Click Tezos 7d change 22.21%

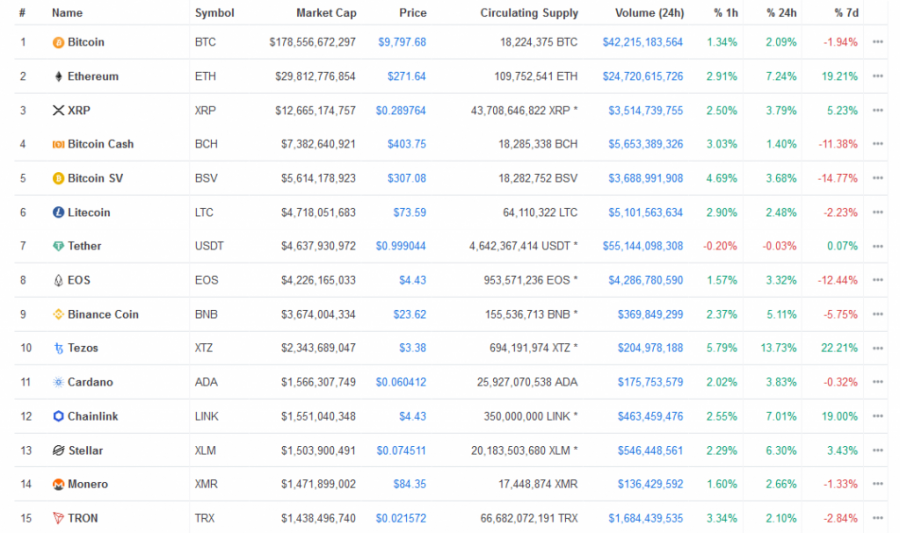click(x=839, y=348)
